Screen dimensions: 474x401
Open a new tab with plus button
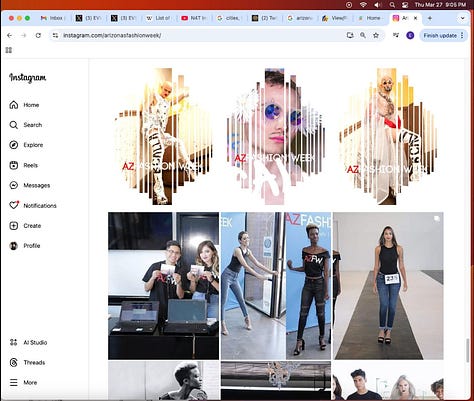pos(430,18)
